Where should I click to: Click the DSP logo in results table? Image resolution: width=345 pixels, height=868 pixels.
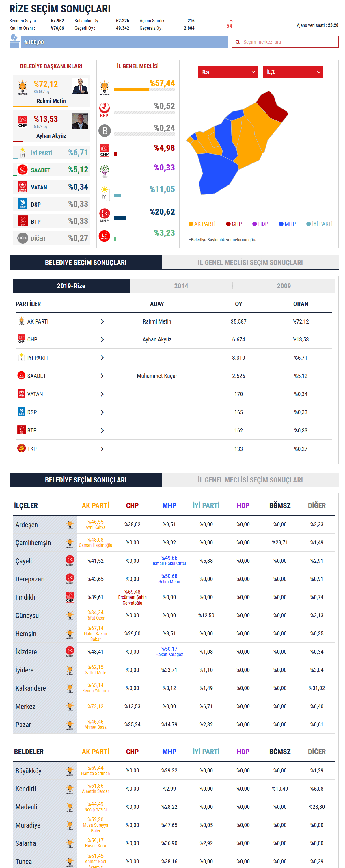21,412
